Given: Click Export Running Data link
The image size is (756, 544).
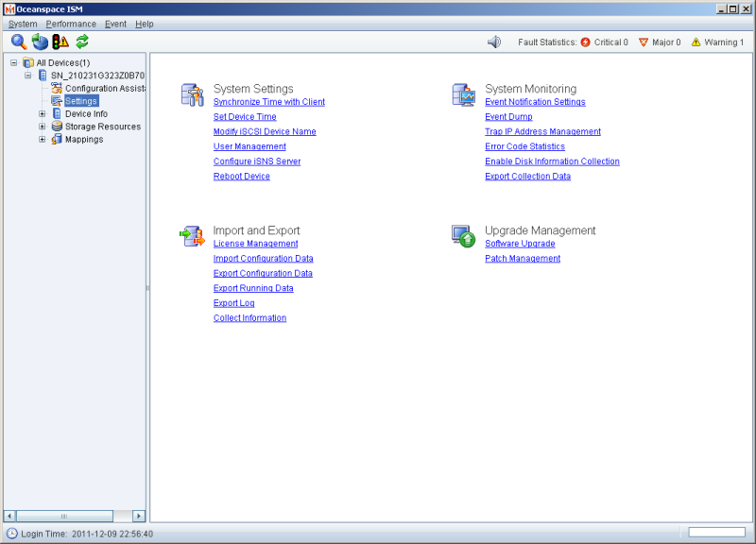Looking at the screenshot, I should point(253,288).
